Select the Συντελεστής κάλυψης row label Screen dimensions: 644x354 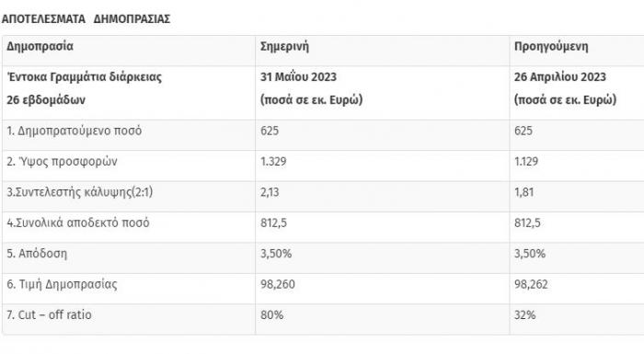80,192
